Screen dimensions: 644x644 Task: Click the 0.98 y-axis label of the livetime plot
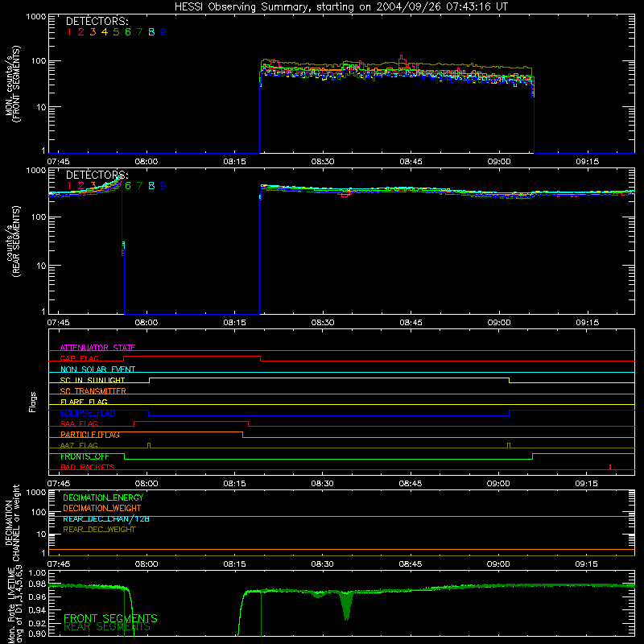pyautogui.click(x=37, y=584)
